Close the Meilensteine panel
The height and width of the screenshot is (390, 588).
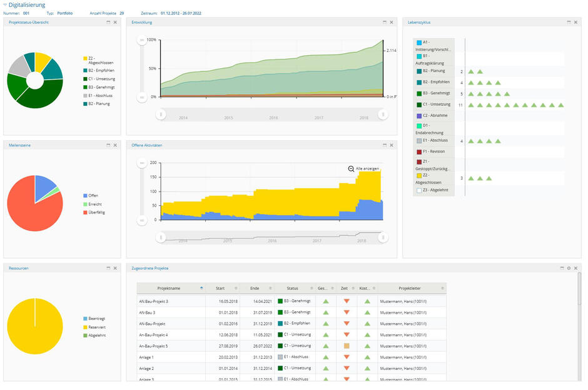(115, 145)
